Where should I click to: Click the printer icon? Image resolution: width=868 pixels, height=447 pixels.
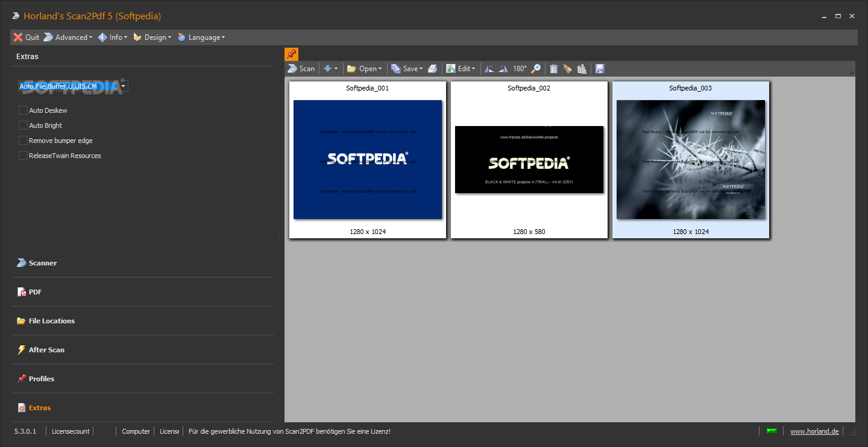tap(433, 69)
